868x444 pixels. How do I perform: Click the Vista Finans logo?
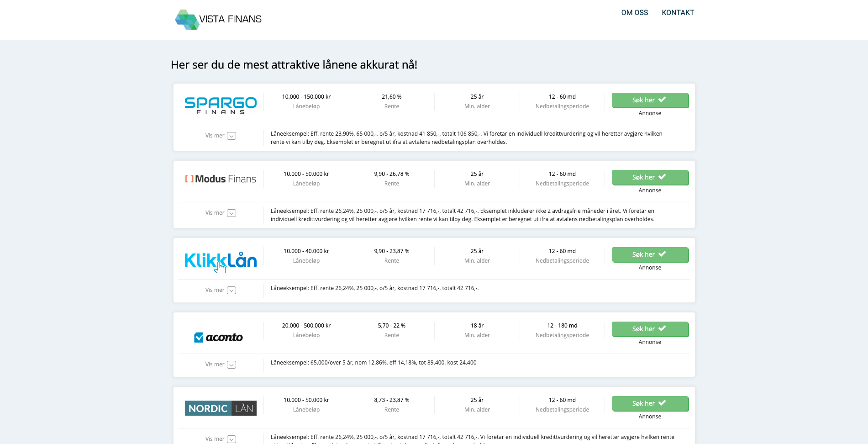point(218,19)
